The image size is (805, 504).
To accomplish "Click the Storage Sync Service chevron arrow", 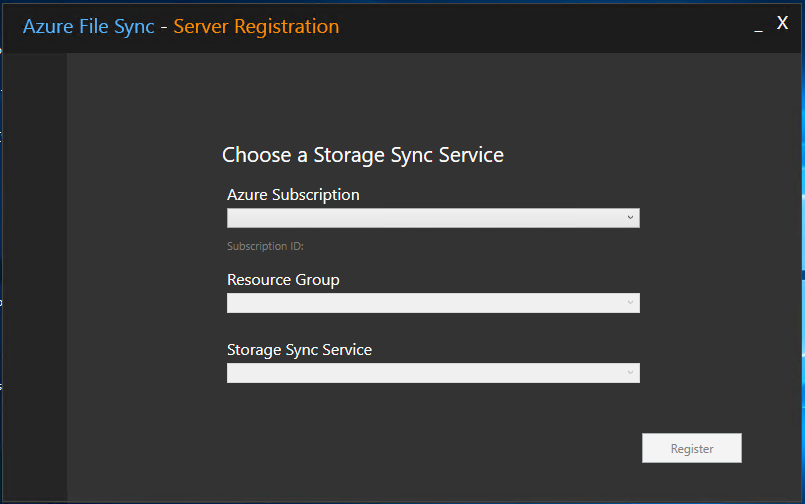I will [x=630, y=372].
